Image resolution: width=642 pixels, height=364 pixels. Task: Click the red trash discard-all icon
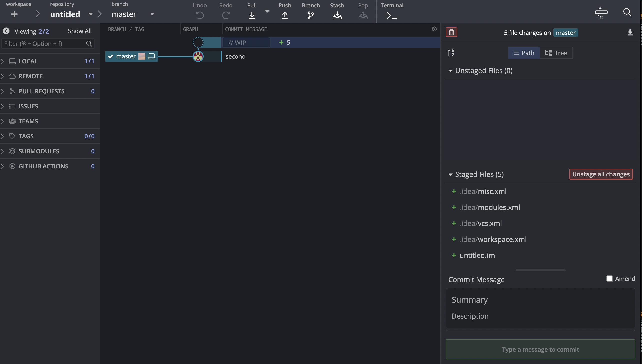(451, 32)
